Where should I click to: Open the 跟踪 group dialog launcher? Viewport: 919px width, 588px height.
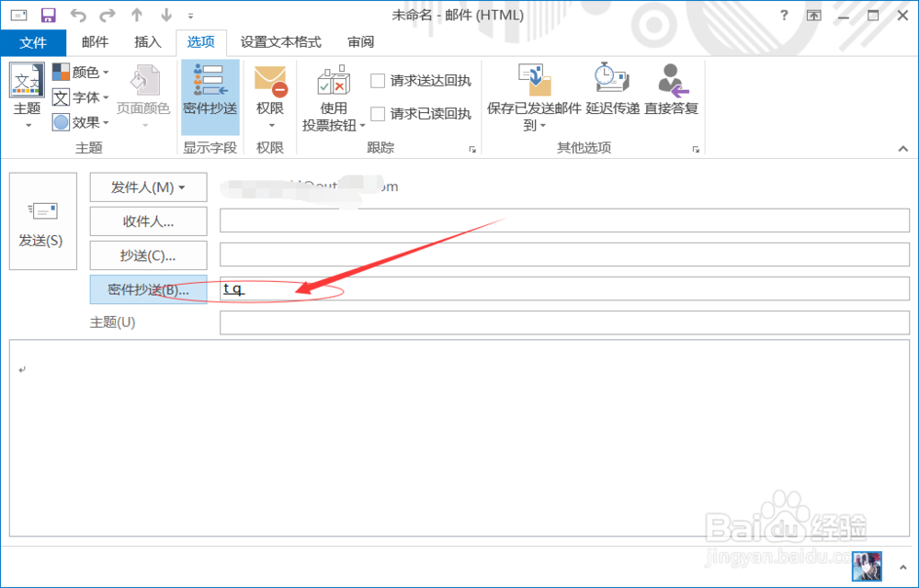(472, 150)
